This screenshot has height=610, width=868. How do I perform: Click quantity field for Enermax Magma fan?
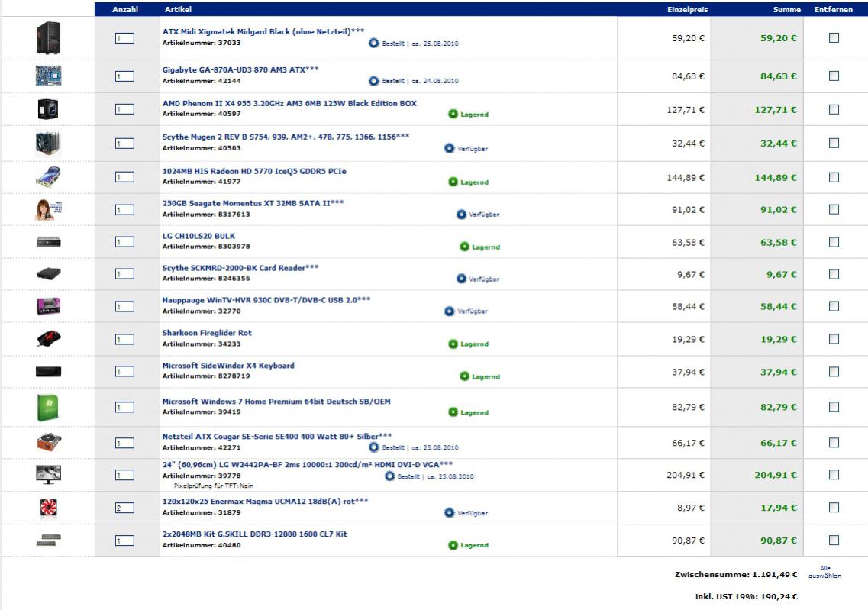(124, 508)
